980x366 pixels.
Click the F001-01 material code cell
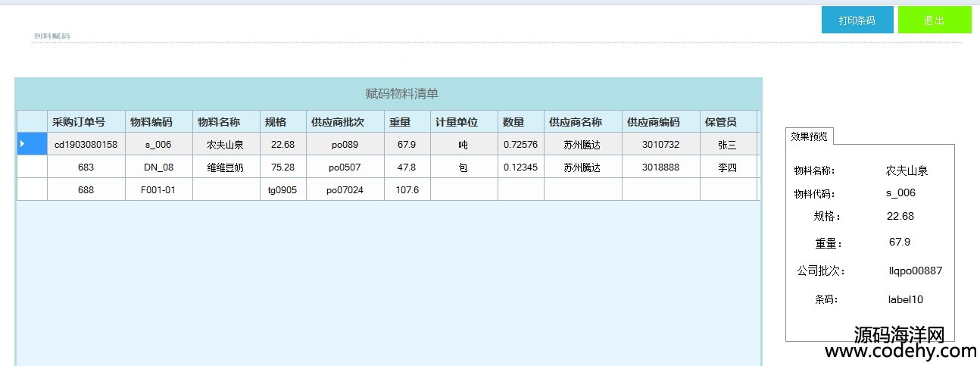(x=159, y=190)
